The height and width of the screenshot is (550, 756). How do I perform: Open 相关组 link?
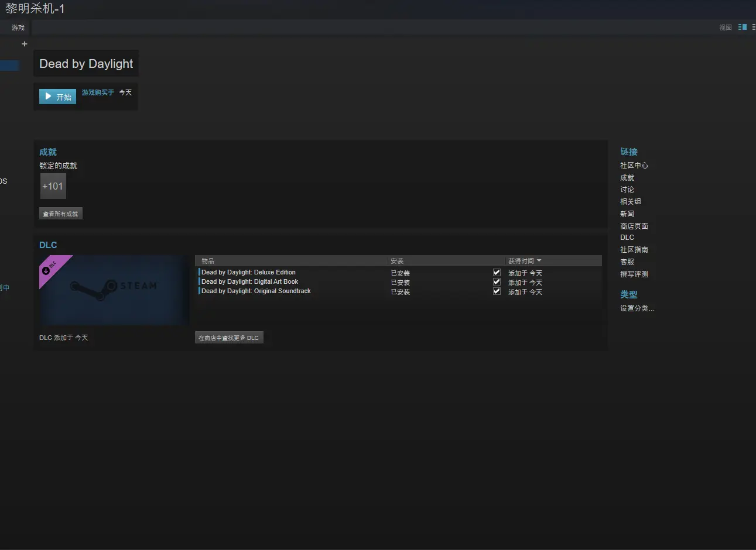pos(631,201)
